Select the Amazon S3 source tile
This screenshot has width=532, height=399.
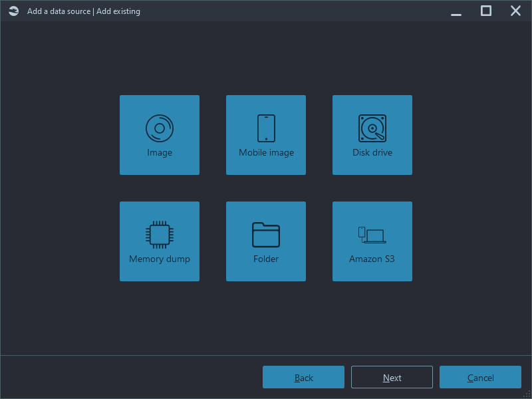(x=372, y=241)
